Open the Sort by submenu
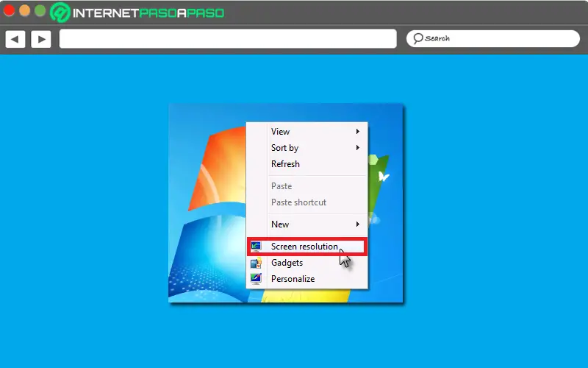This screenshot has width=588, height=368. point(306,148)
